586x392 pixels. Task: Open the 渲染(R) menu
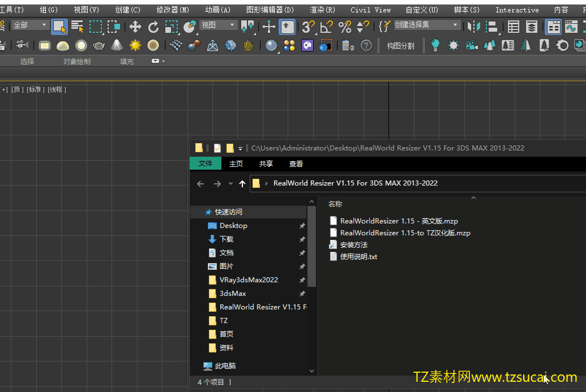(x=322, y=10)
